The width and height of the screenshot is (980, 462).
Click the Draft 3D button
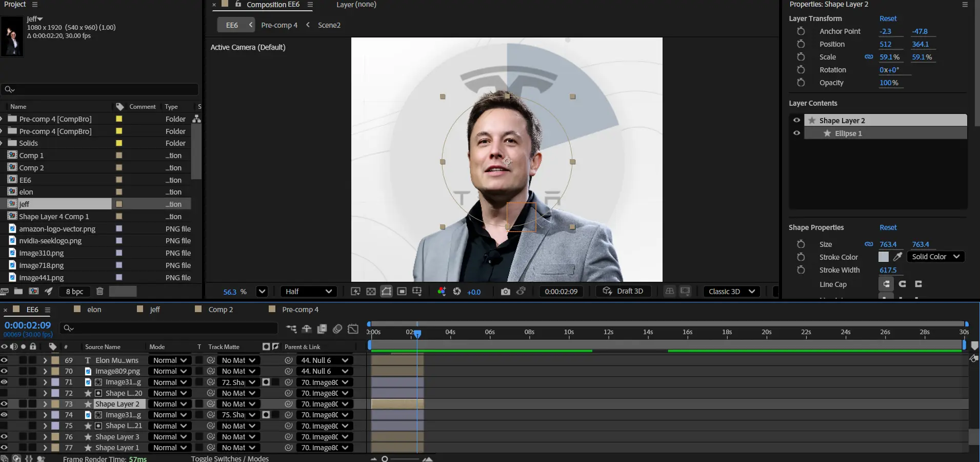pyautogui.click(x=623, y=291)
